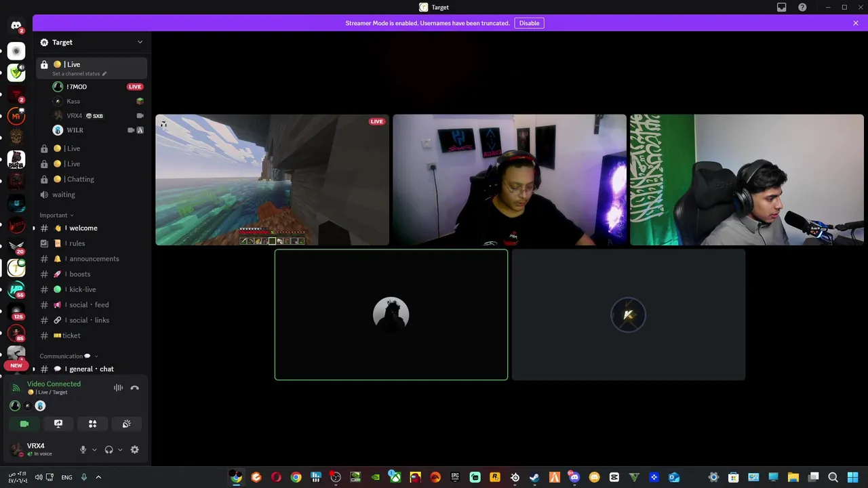Open VRX4 profile in user panel
The width and height of the screenshot is (868, 488).
(x=41, y=449)
